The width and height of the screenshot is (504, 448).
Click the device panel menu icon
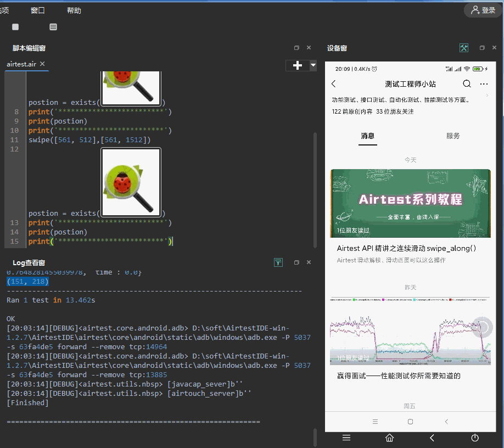(x=346, y=438)
